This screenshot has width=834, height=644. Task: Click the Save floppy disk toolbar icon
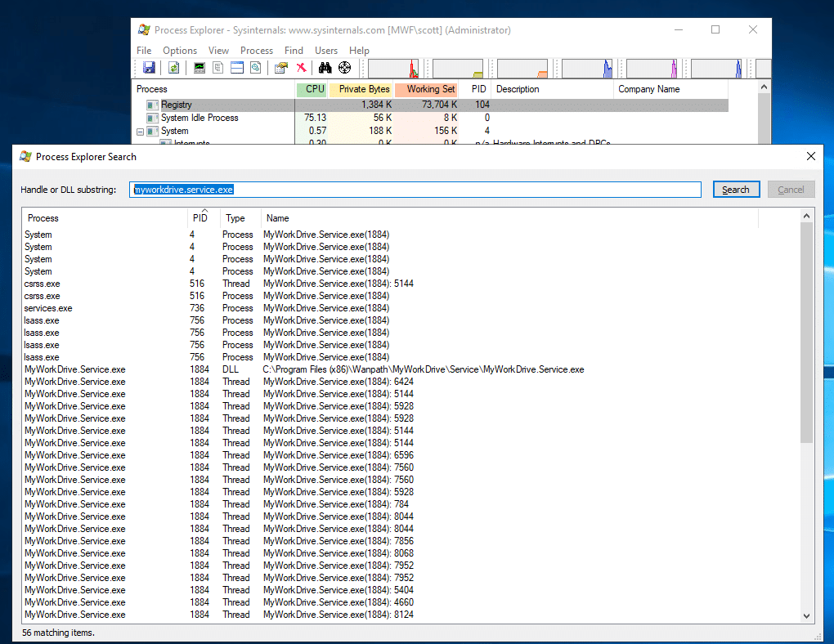pos(149,68)
